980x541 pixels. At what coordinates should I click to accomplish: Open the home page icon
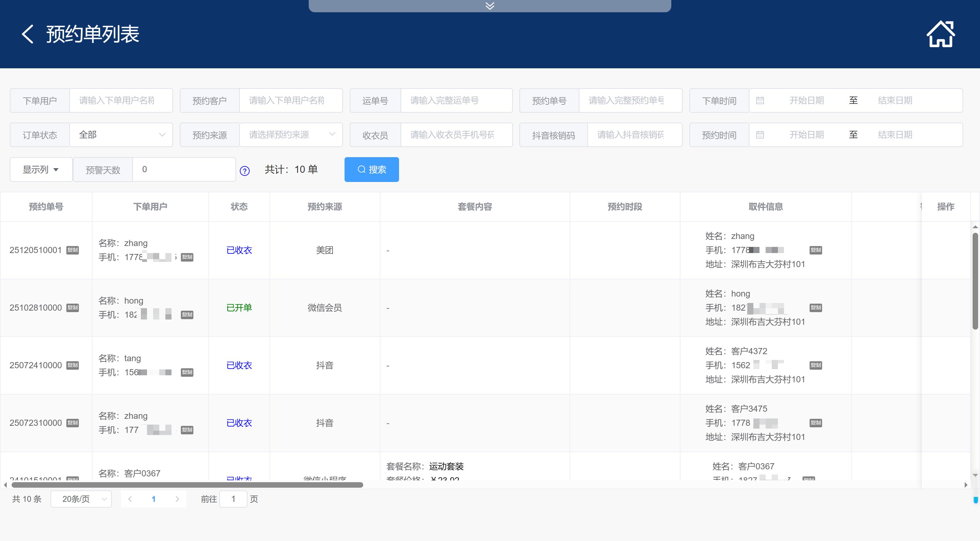(940, 34)
